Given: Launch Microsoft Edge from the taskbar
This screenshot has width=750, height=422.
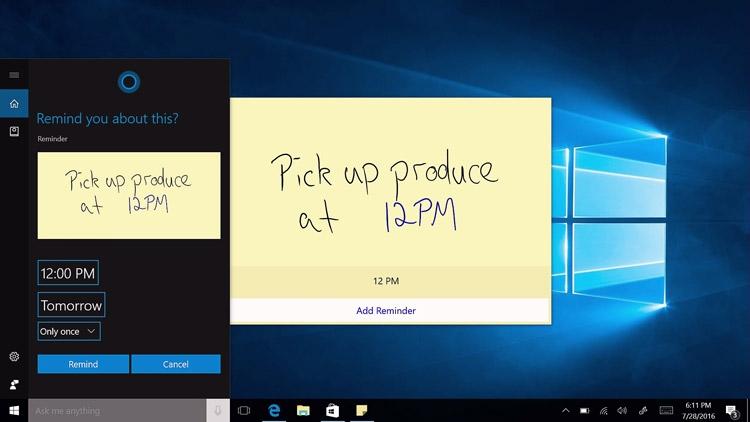Looking at the screenshot, I should [x=274, y=411].
